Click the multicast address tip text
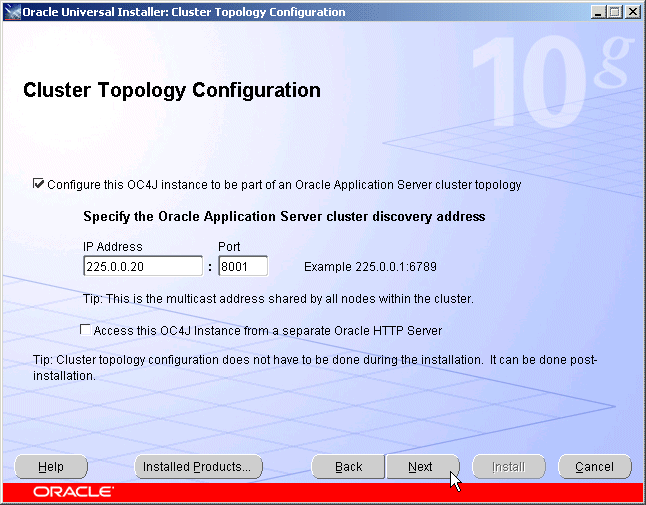This screenshot has width=646, height=505. point(278,299)
